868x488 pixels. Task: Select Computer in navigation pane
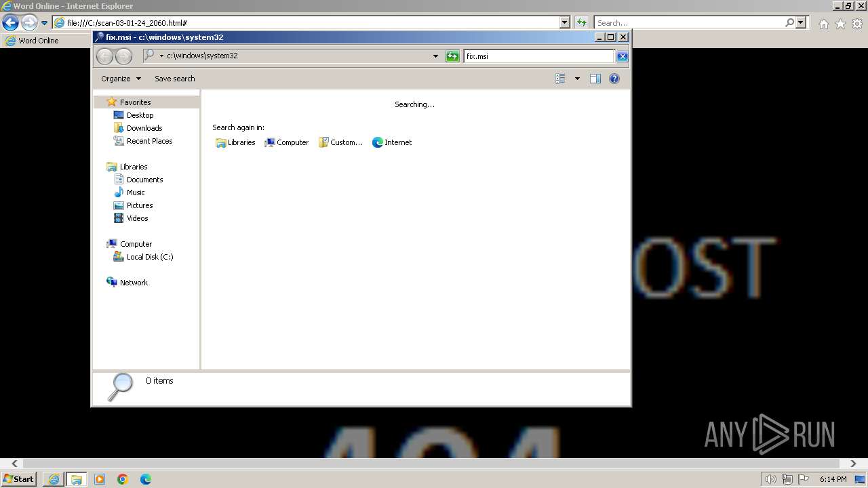(136, 244)
